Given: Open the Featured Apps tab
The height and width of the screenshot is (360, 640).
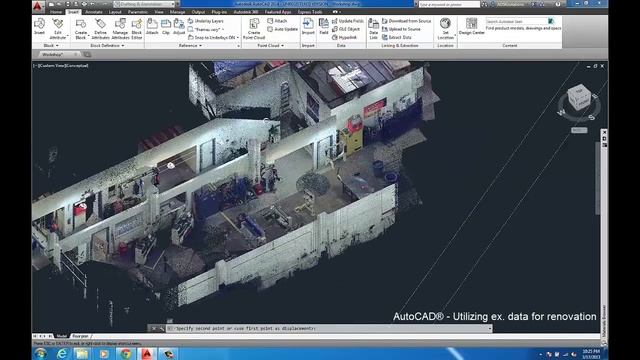Looking at the screenshot, I should [x=278, y=12].
